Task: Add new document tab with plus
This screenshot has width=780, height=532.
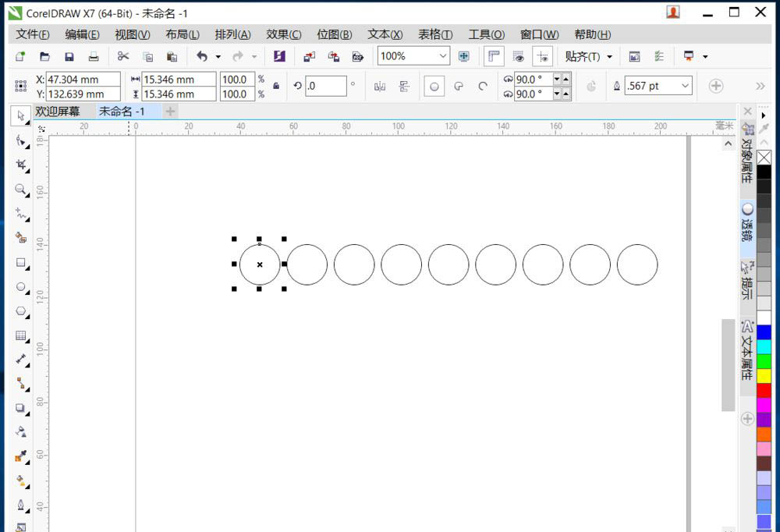Action: [x=171, y=112]
